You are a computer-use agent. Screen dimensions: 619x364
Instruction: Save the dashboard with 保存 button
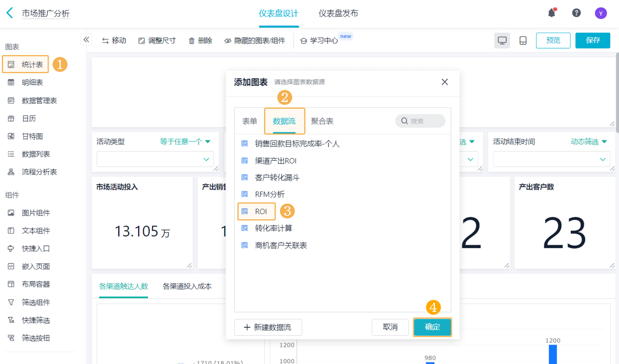click(x=592, y=40)
